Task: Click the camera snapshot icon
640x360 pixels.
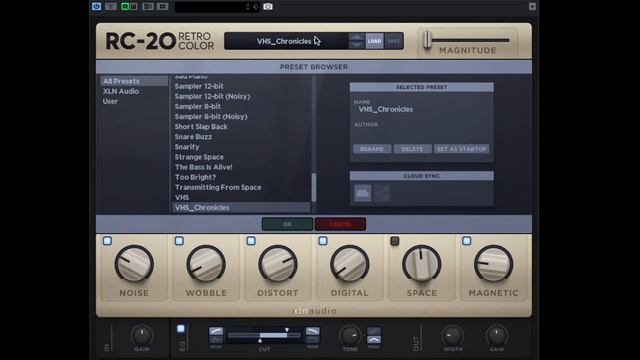Action: tap(268, 7)
